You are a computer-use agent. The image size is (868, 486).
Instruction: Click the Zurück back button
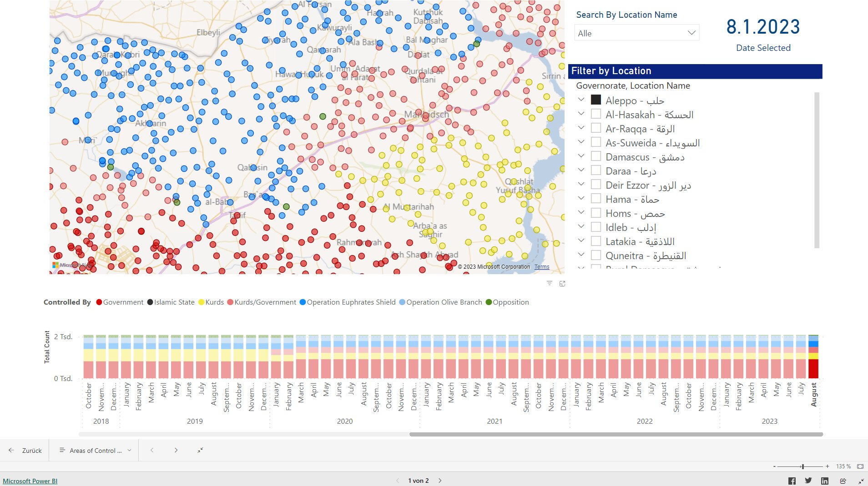coord(25,451)
